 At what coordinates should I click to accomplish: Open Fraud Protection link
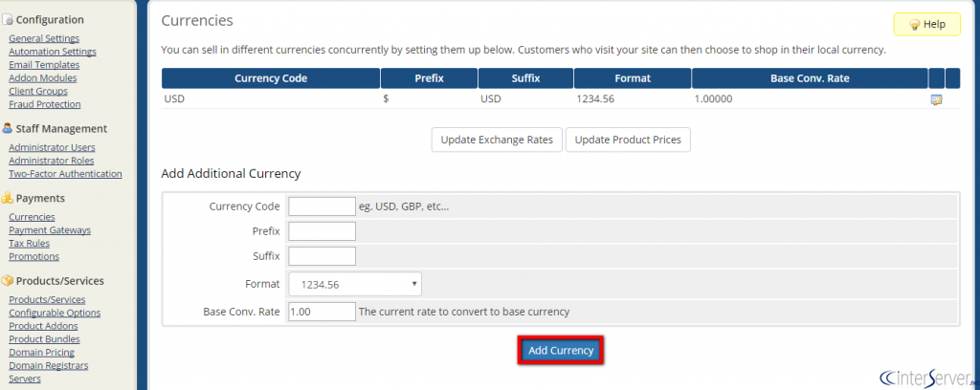click(45, 104)
